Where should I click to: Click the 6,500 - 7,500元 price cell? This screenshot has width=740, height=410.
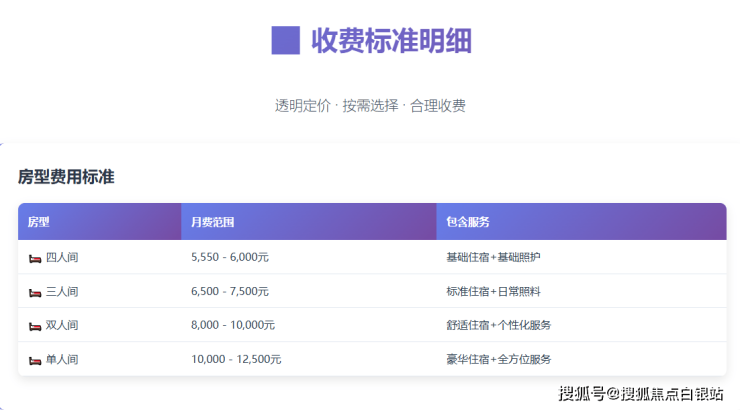click(229, 292)
